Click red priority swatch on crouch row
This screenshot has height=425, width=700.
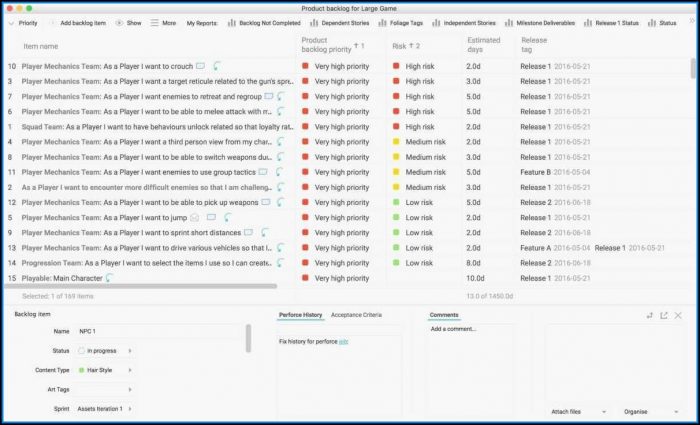click(305, 66)
